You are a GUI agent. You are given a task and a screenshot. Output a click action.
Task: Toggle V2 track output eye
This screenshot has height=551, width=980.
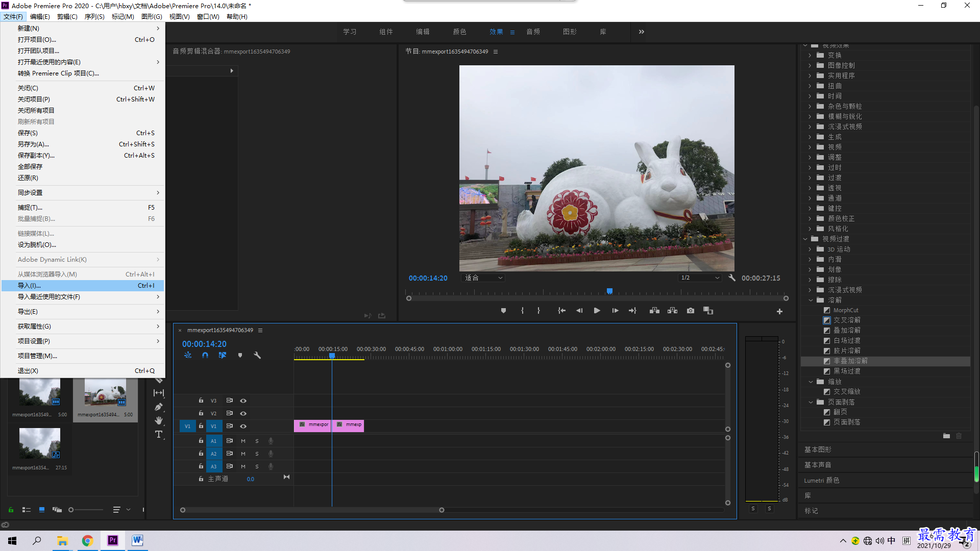pyautogui.click(x=243, y=413)
